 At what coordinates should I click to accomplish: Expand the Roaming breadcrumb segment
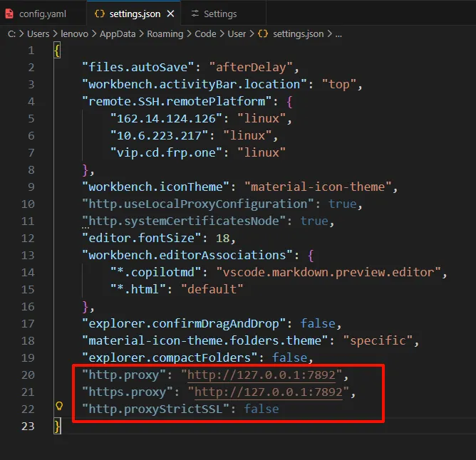pyautogui.click(x=165, y=33)
